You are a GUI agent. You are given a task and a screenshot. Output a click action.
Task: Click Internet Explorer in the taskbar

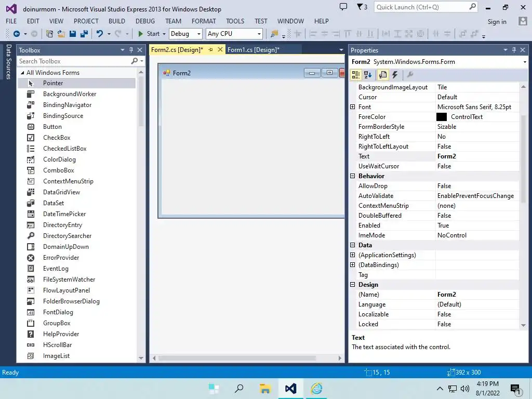pyautogui.click(x=316, y=389)
